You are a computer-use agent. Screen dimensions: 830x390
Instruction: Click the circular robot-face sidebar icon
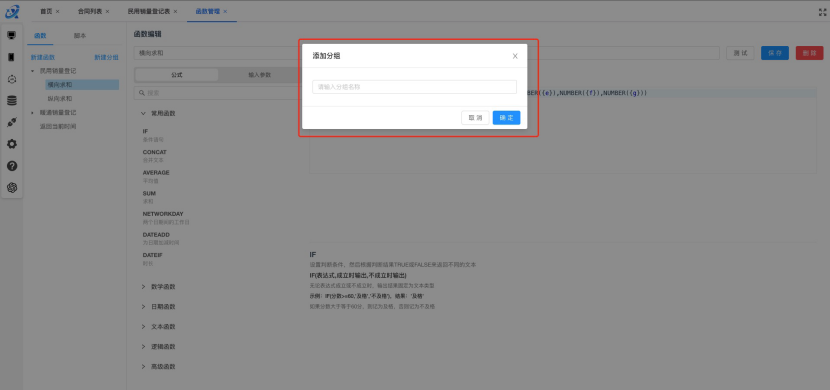12,79
